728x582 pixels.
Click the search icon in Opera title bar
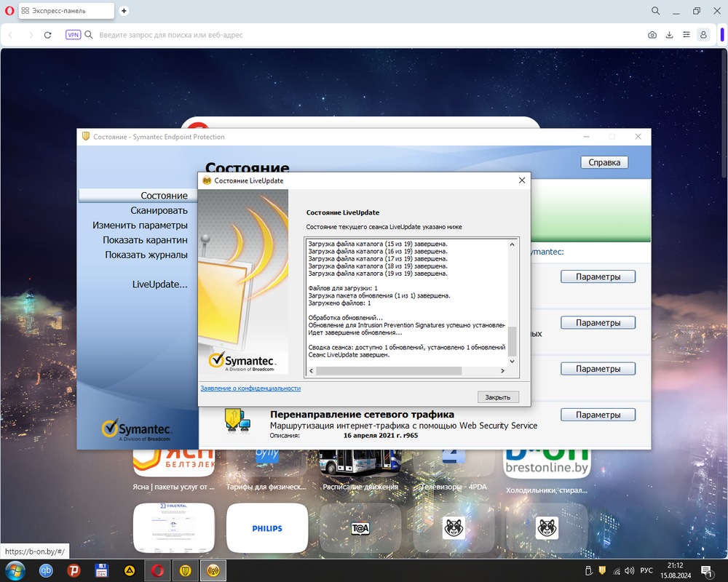[656, 11]
